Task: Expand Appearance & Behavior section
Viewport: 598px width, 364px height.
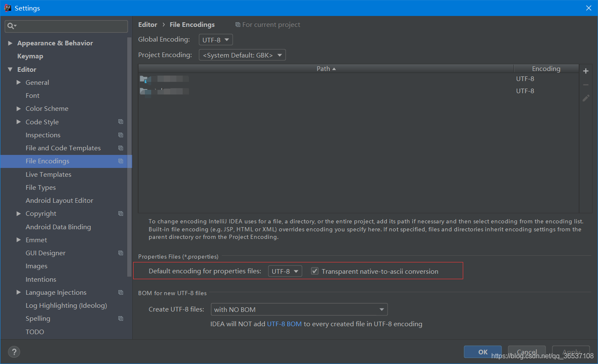Action: click(10, 43)
